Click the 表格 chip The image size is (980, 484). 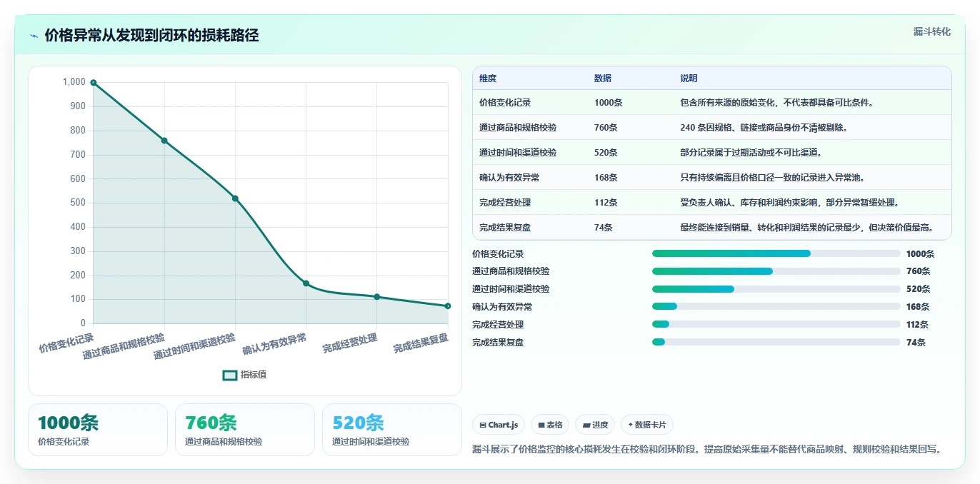tap(550, 425)
